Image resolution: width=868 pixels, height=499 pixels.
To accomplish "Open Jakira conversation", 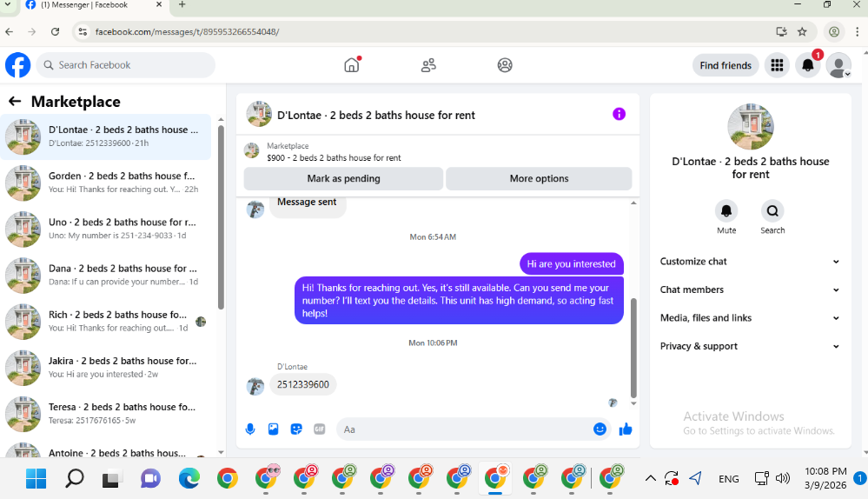I will 106,368.
